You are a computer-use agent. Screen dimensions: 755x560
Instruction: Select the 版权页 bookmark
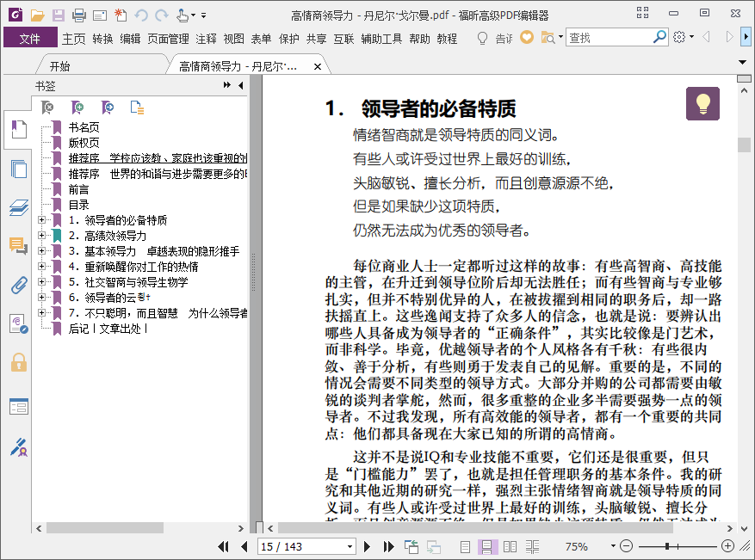pos(84,143)
